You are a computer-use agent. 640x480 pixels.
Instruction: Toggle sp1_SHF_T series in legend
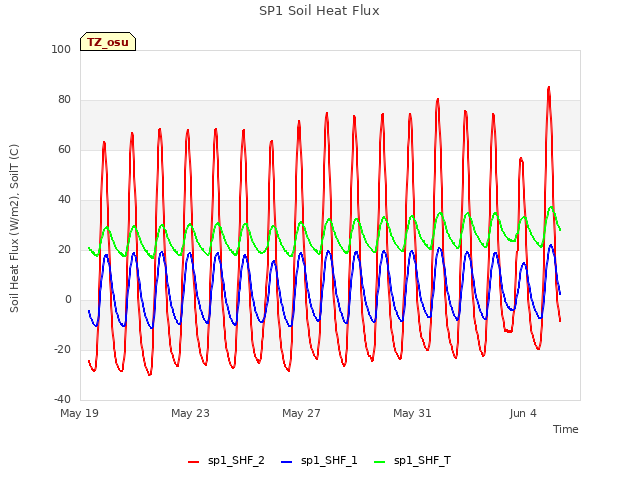tap(412, 461)
